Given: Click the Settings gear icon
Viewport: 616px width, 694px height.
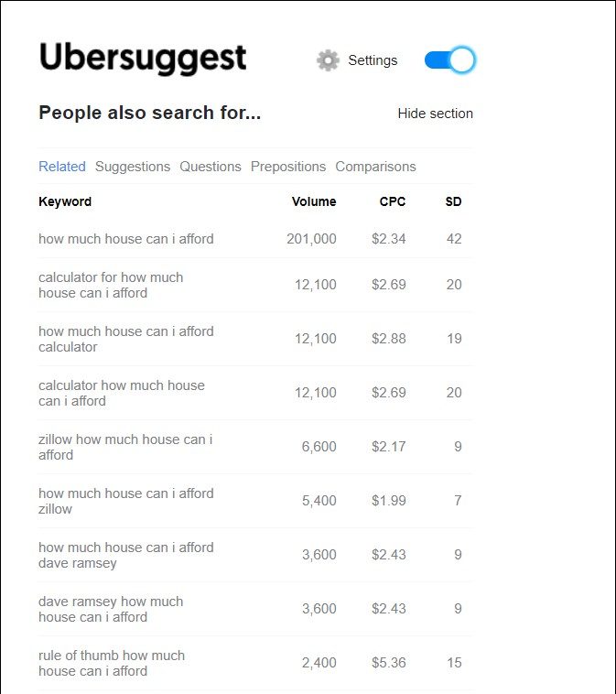Looking at the screenshot, I should (328, 60).
